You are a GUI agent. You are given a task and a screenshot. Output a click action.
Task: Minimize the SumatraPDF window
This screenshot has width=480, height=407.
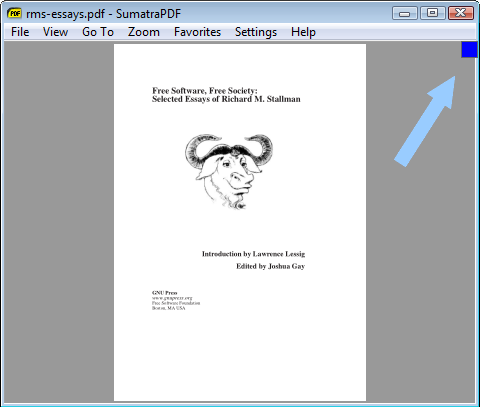pos(405,13)
